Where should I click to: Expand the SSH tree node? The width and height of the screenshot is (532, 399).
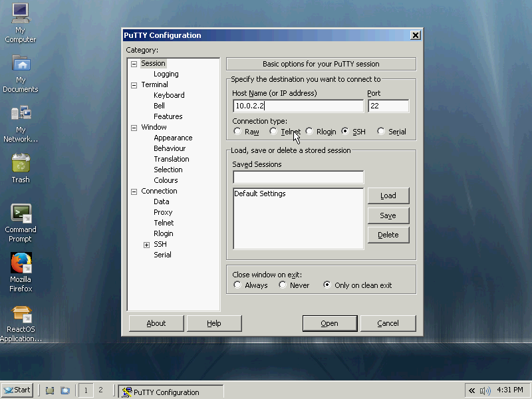pyautogui.click(x=146, y=245)
